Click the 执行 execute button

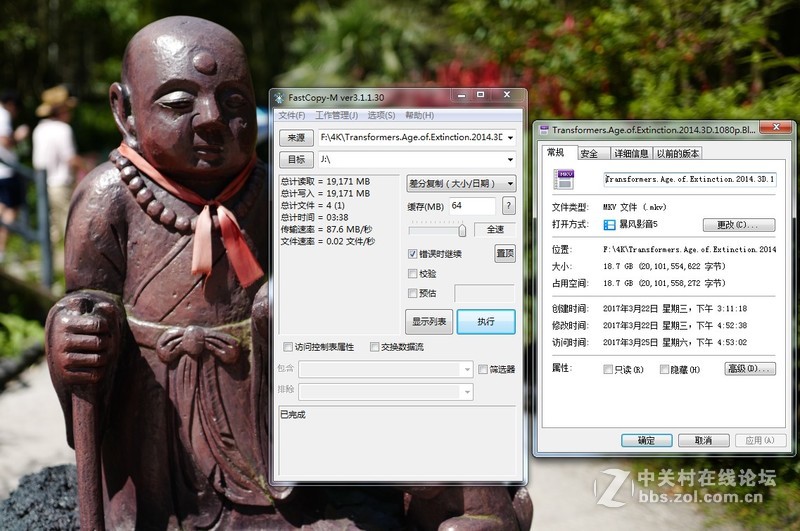tap(486, 322)
